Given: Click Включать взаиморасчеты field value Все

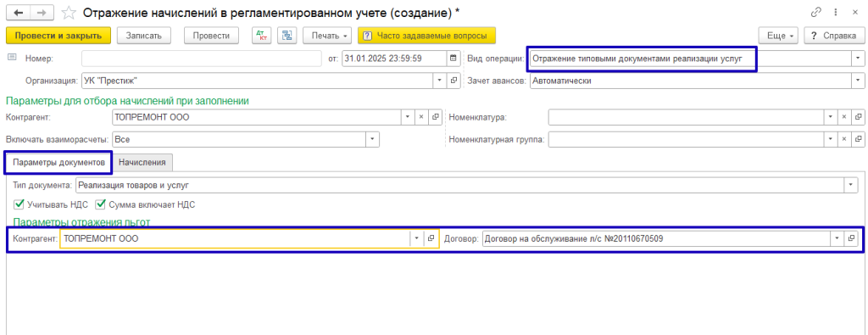Looking at the screenshot, I should coord(239,140).
